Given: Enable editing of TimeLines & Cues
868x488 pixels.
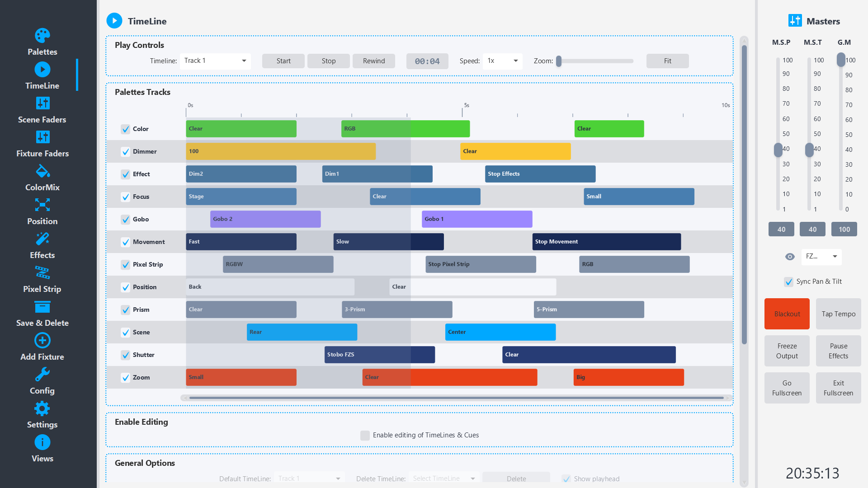Looking at the screenshot, I should (365, 436).
